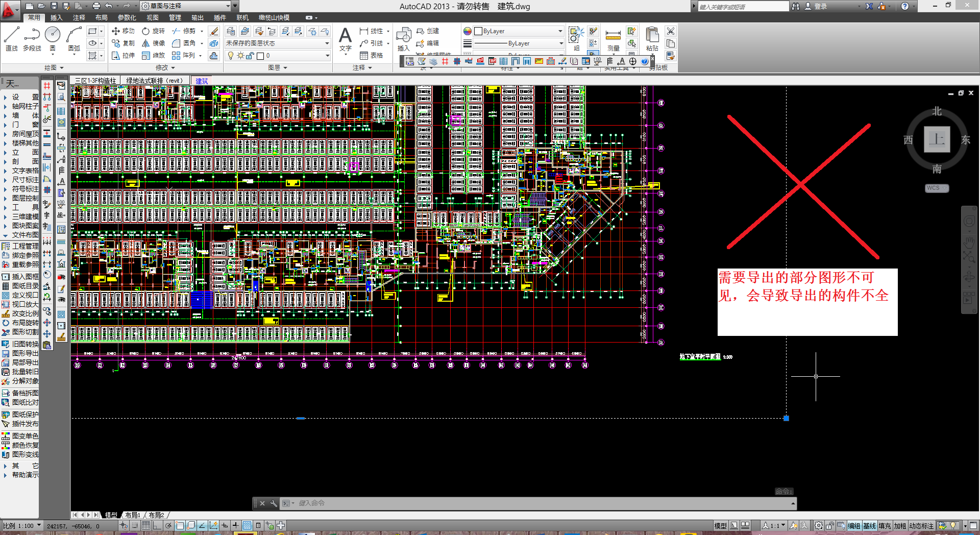Activate the Stretch (拉伸) command
Viewport: 980px width, 535px height.
123,55
